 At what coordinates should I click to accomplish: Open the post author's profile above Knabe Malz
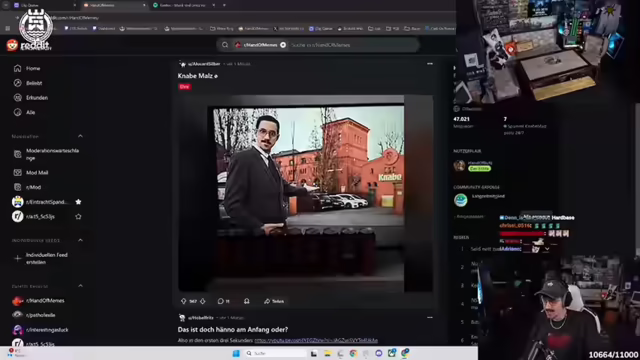204,64
